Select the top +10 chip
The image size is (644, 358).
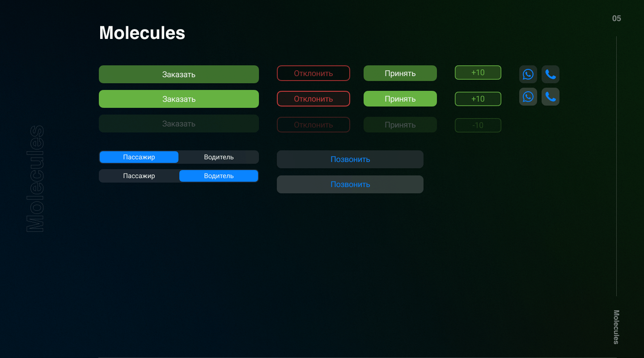[x=478, y=72]
